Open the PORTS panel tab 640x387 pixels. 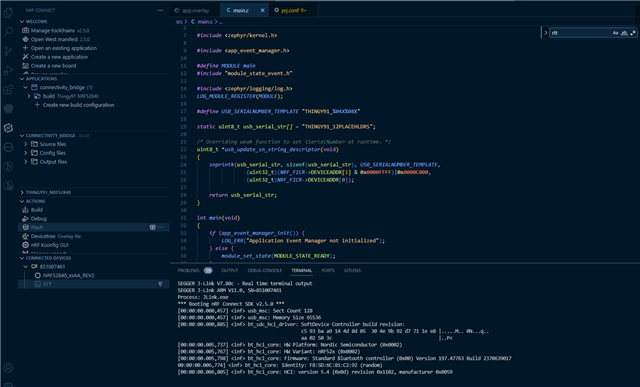[x=328, y=270]
